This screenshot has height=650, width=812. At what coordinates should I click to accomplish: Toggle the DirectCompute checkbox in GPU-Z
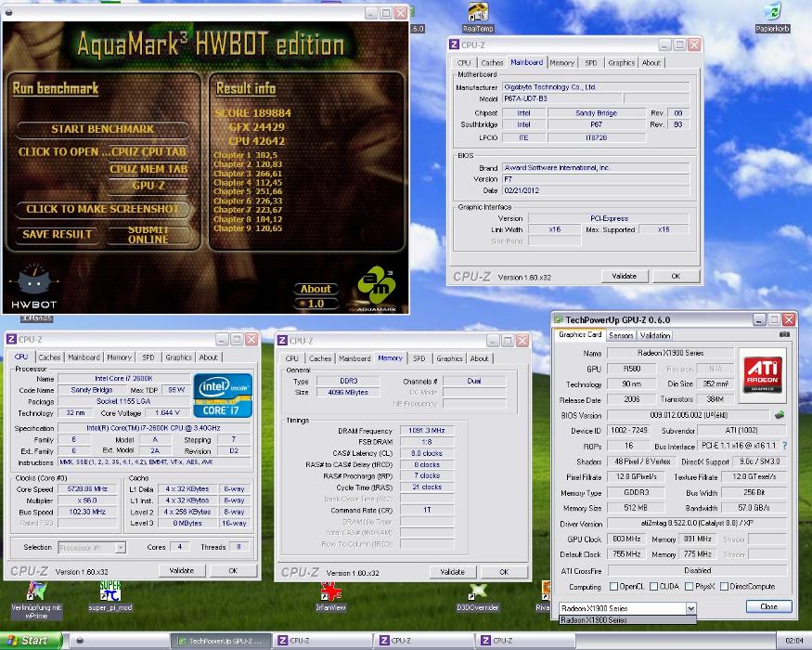(724, 586)
